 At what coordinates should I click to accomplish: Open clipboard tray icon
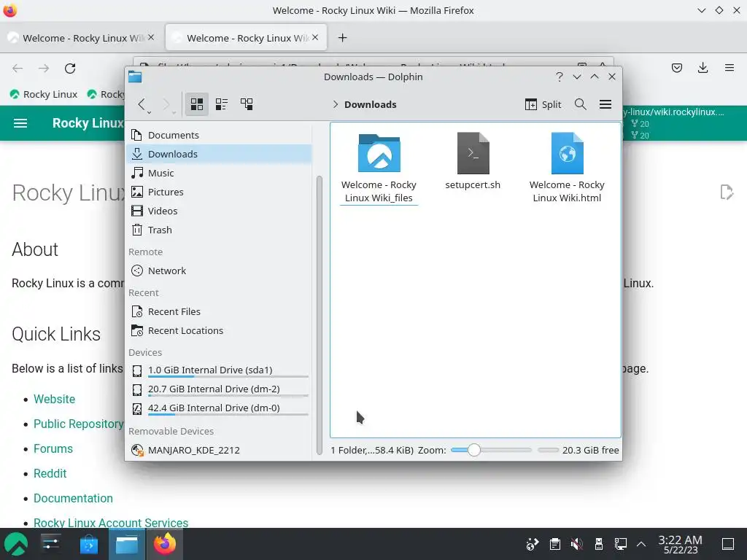click(x=554, y=544)
